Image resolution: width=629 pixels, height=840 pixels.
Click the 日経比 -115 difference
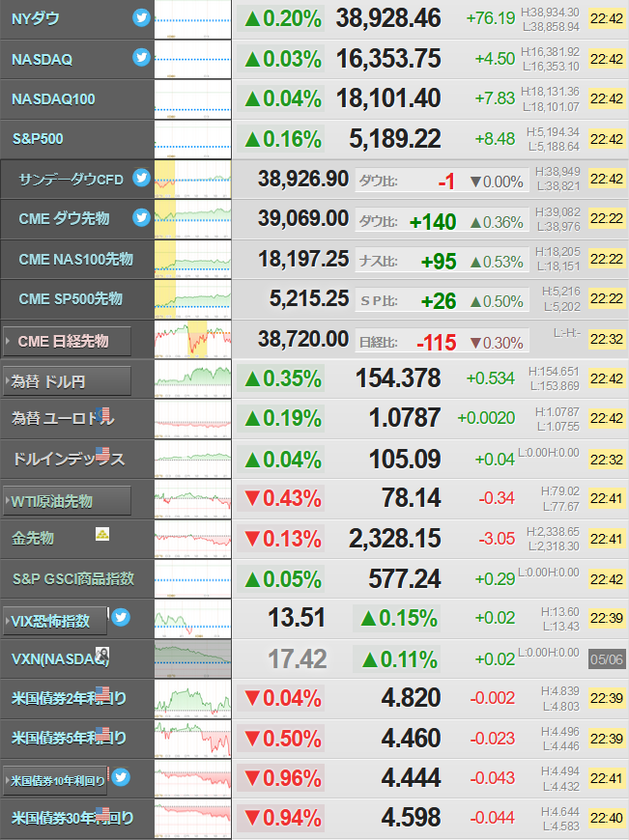[x=437, y=343]
